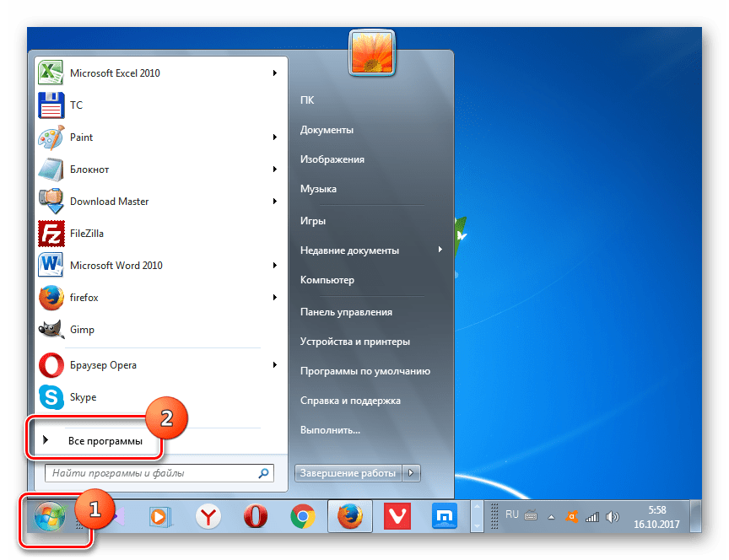Click the on-screen keyboard tray icon

[x=531, y=515]
